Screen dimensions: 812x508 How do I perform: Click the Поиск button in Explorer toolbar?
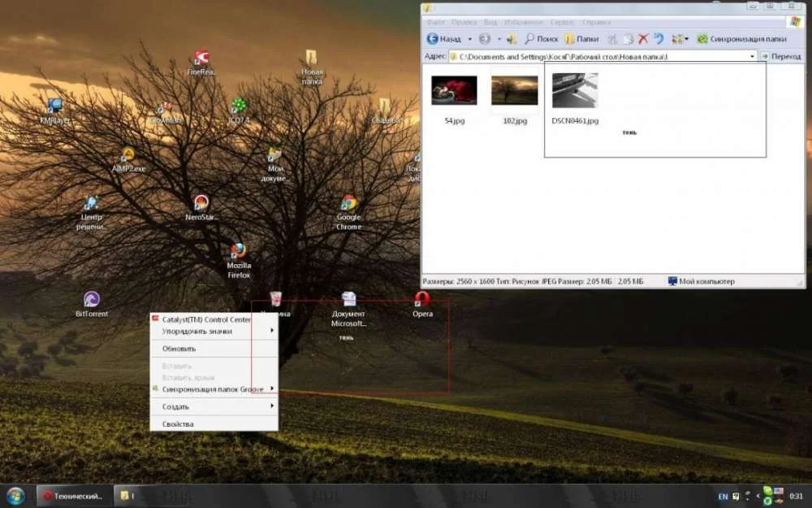click(541, 38)
